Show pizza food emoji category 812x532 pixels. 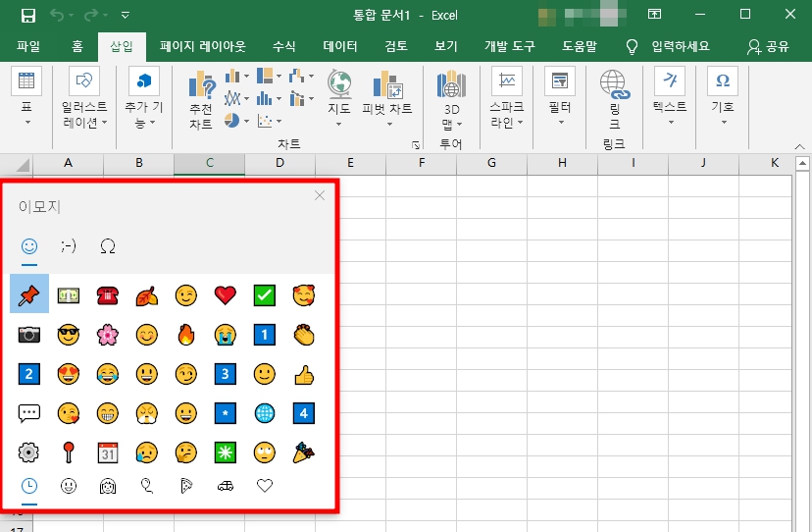(186, 486)
